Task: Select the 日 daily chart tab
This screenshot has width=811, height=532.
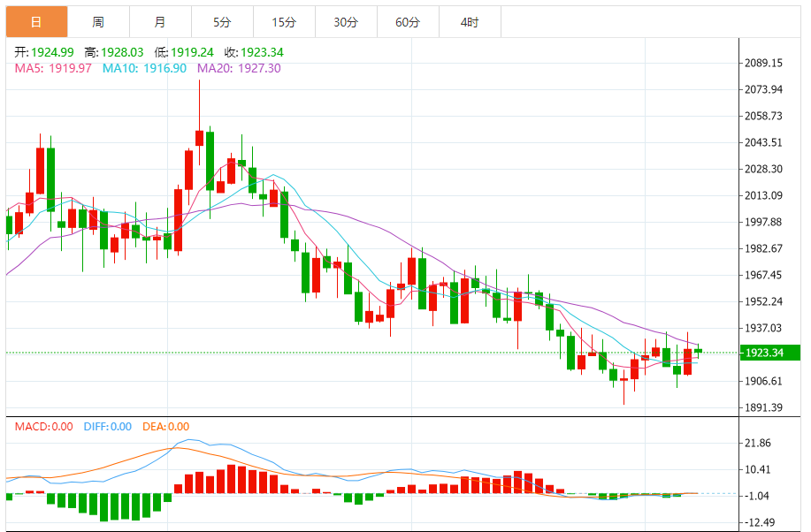Action: pos(37,22)
